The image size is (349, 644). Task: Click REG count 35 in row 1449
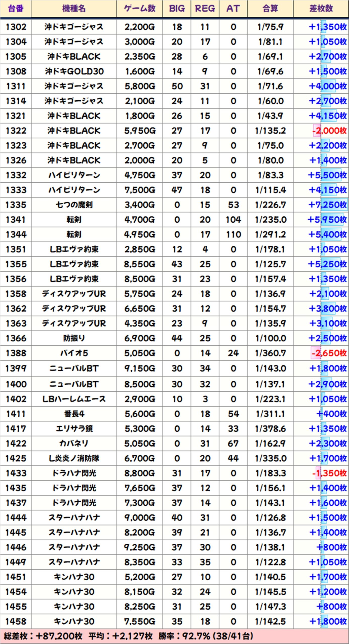205,563
